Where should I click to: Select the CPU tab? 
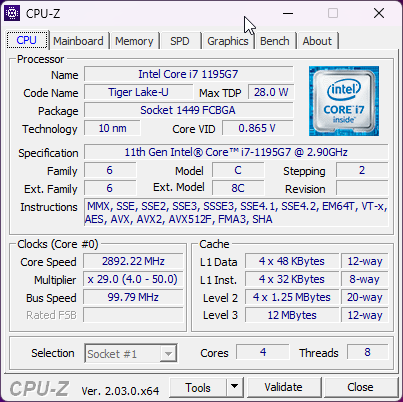(27, 40)
